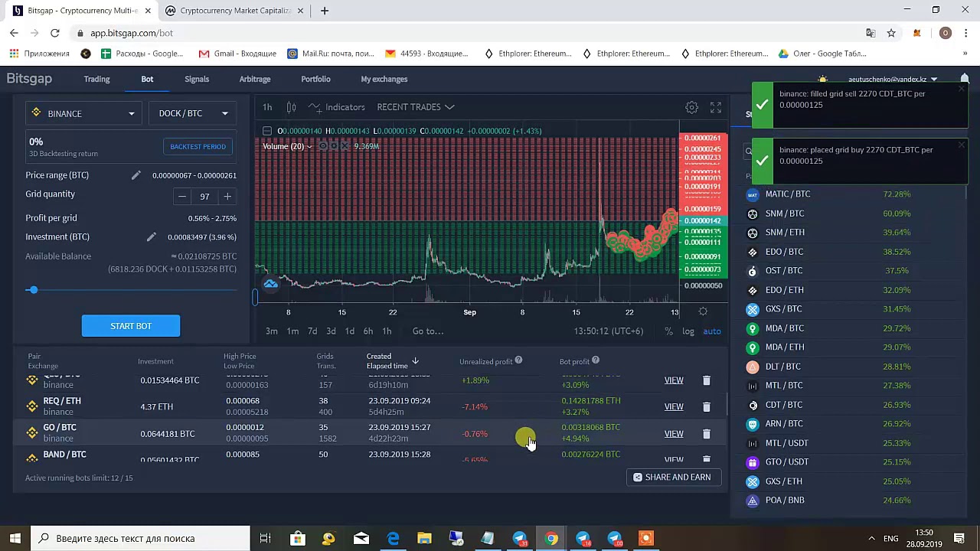Open notifications bell icon
980x551 pixels.
[x=965, y=80]
